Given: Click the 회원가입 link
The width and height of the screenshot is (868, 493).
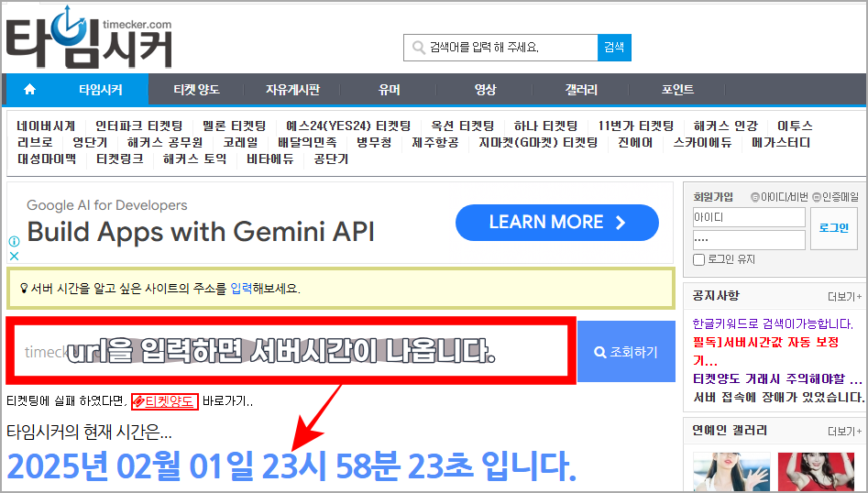Looking at the screenshot, I should pos(713,197).
